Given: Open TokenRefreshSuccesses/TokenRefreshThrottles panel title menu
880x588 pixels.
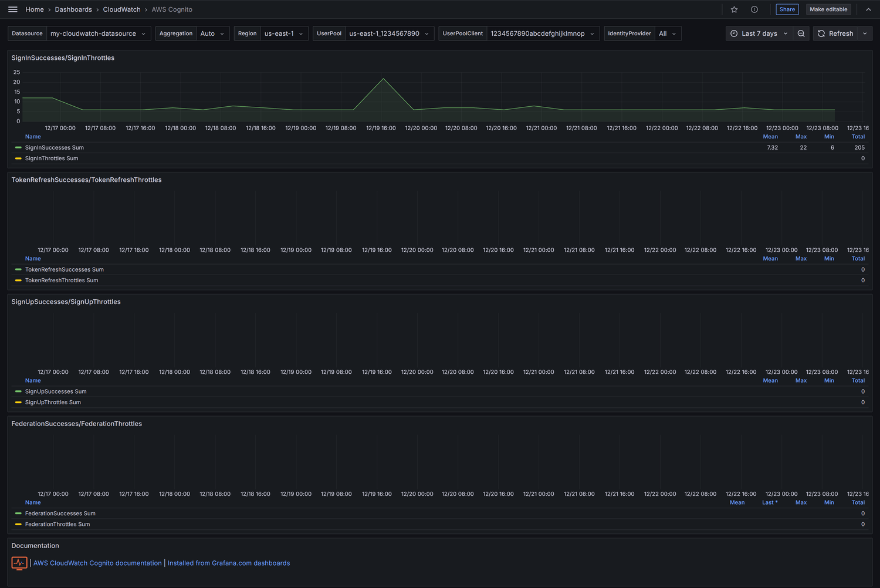Looking at the screenshot, I should click(86, 180).
